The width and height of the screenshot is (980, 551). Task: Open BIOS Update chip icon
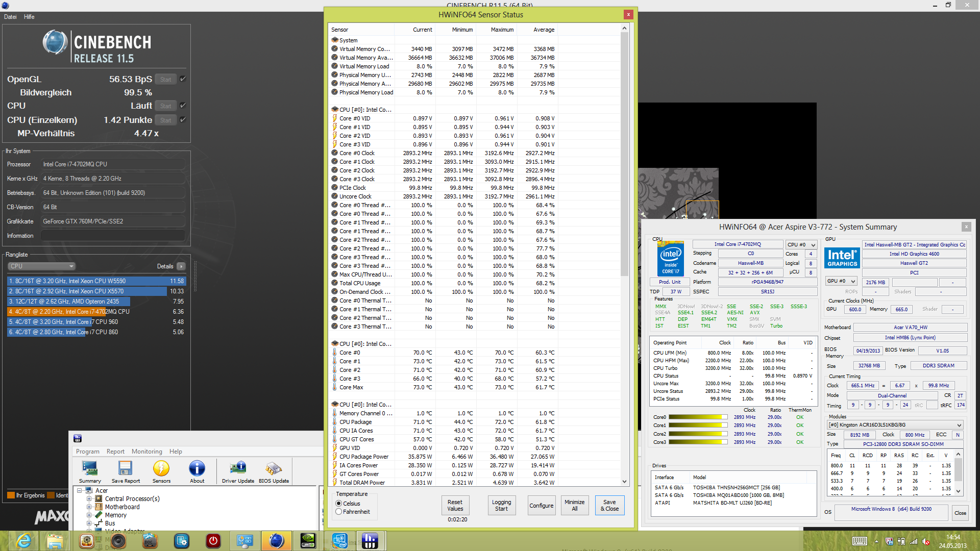point(274,471)
